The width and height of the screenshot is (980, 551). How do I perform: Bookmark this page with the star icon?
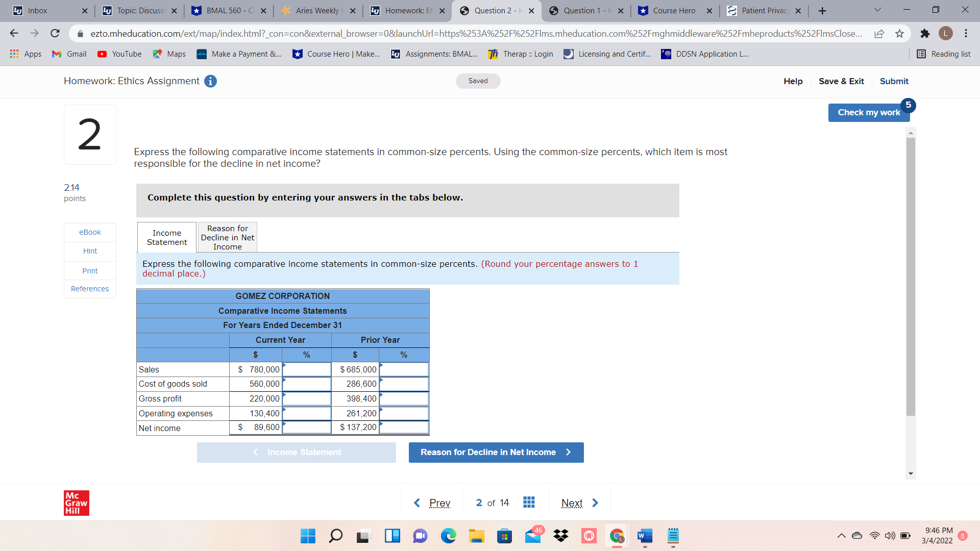[899, 34]
